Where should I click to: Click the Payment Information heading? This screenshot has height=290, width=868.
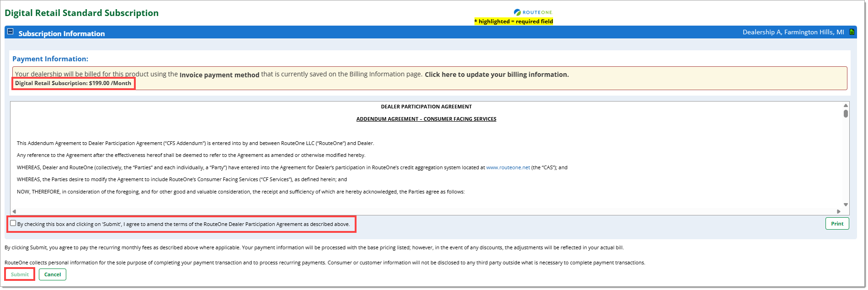pos(50,59)
